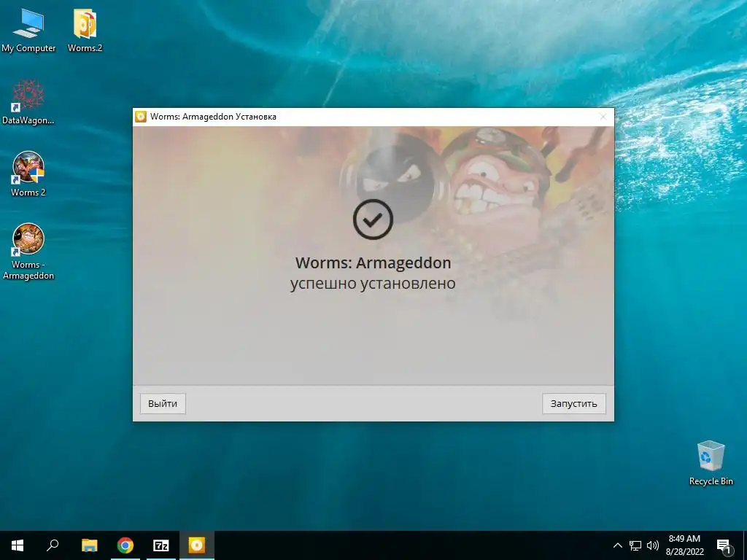Open File Explorer from the taskbar
This screenshot has height=560, width=747.
tap(90, 545)
